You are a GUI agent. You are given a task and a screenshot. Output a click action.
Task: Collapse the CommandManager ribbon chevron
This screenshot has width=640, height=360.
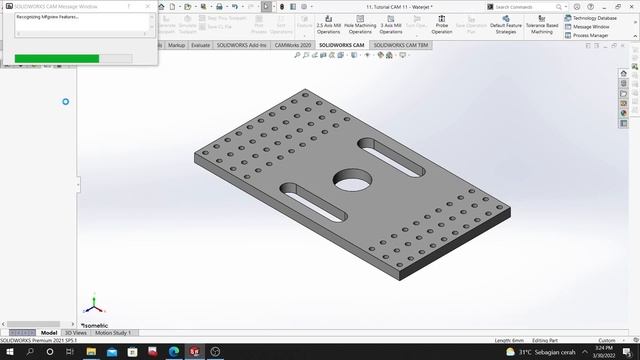(635, 36)
